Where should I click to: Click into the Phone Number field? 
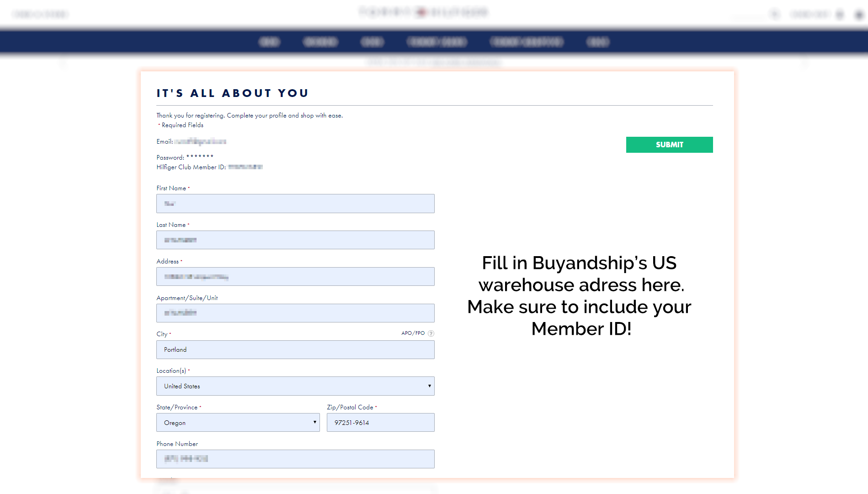tap(295, 459)
